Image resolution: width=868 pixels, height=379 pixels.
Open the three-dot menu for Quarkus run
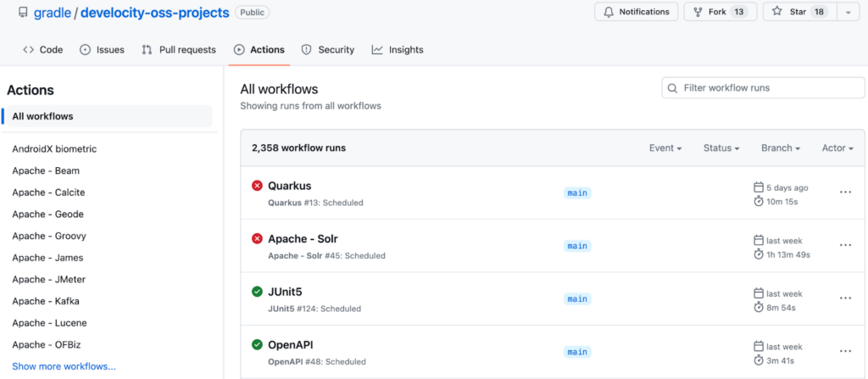pyautogui.click(x=845, y=192)
